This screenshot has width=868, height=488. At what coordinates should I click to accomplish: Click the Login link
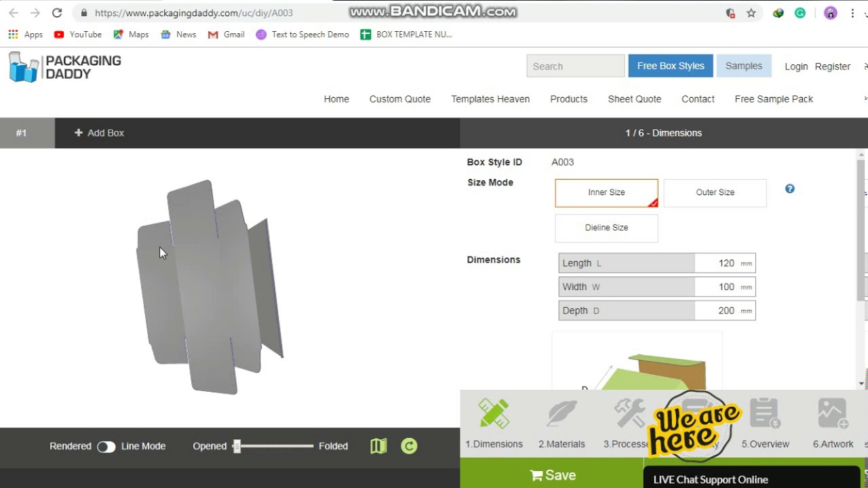click(796, 66)
